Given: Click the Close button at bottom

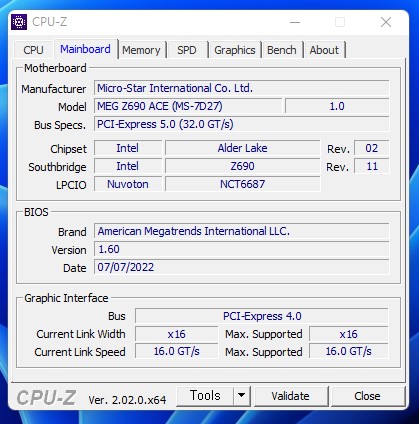Looking at the screenshot, I should click(367, 396).
